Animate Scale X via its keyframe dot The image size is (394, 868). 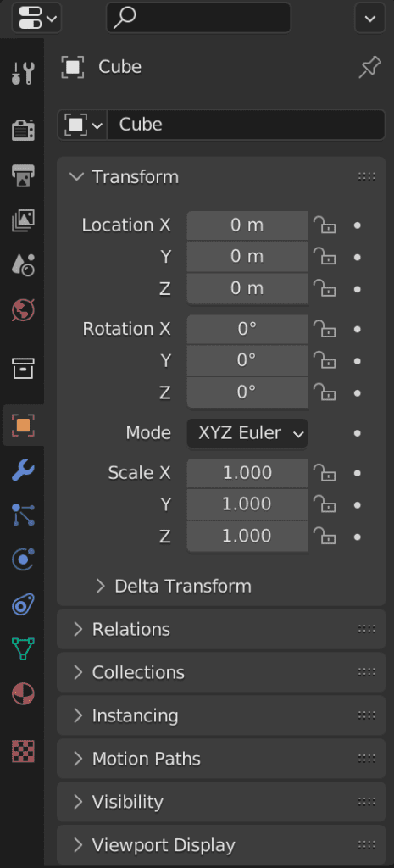pyautogui.click(x=358, y=473)
